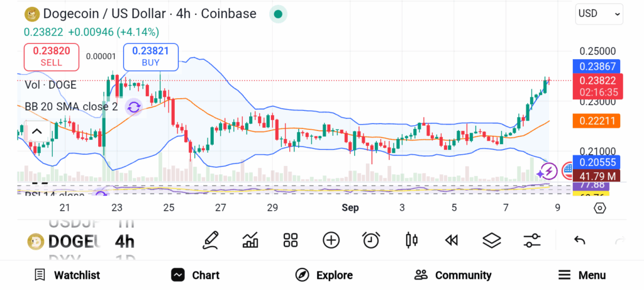Open time axis settings hexagon icon
Viewport: 644px width, 290px height.
tap(599, 208)
